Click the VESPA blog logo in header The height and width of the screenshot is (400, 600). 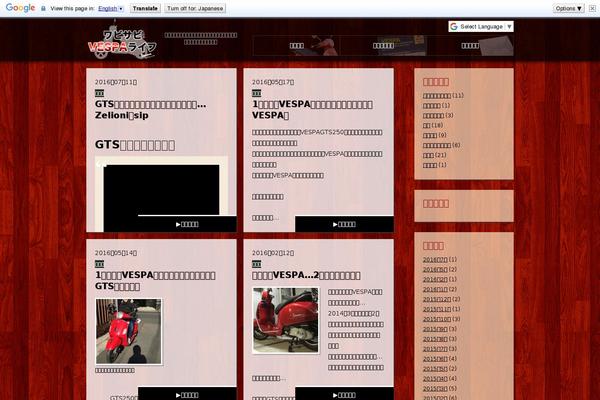click(x=119, y=41)
